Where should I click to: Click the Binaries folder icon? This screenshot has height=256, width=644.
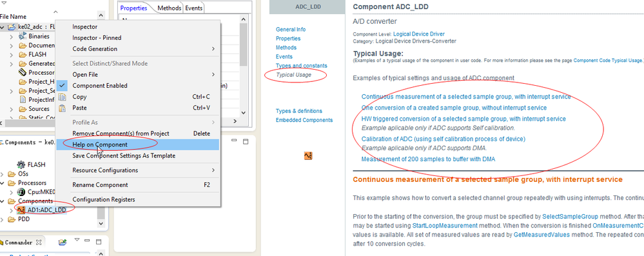click(22, 36)
